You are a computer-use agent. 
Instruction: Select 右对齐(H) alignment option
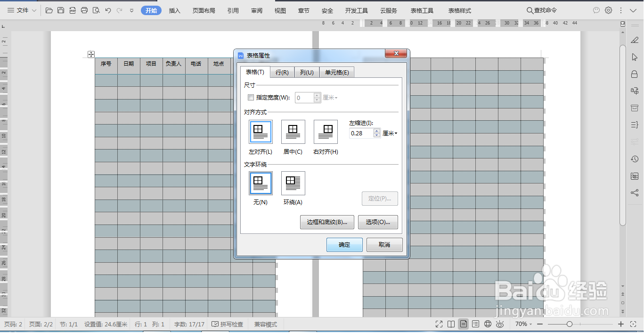pyautogui.click(x=326, y=132)
